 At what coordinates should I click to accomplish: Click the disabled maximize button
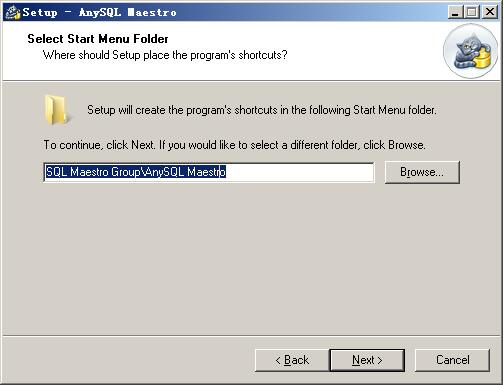(472, 12)
